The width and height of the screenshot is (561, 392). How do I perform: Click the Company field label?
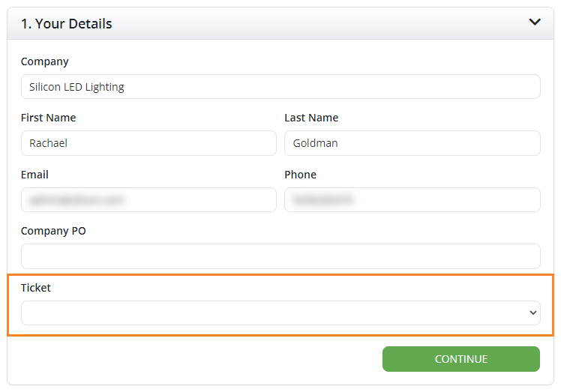(x=44, y=61)
